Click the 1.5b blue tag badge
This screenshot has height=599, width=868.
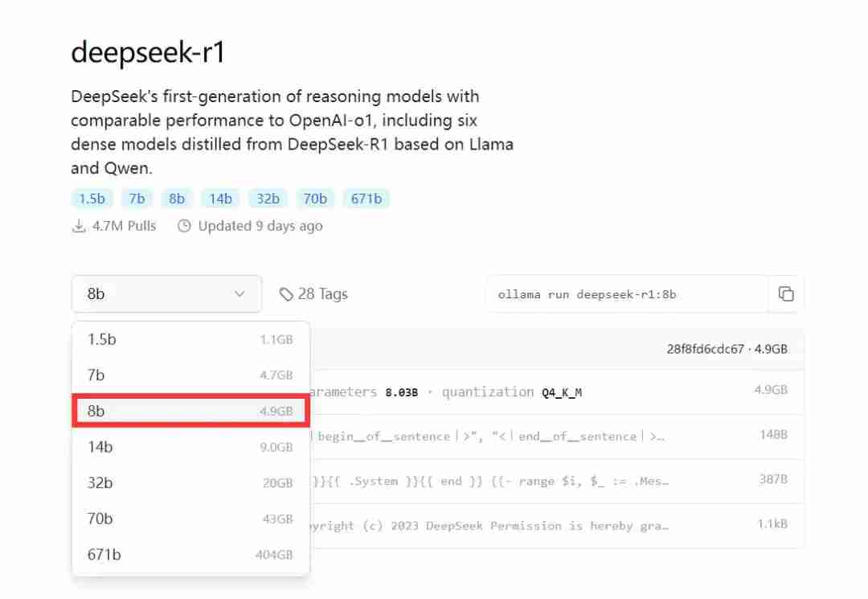tap(92, 199)
